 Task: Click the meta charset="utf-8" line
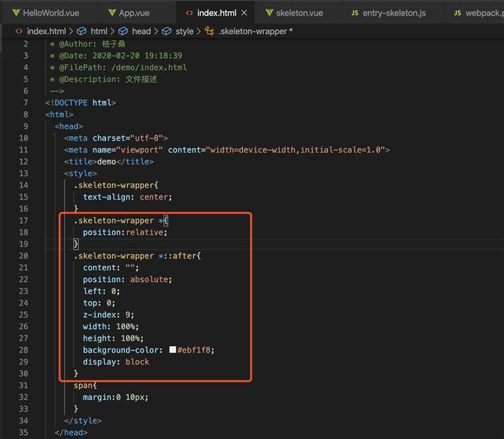coord(116,138)
